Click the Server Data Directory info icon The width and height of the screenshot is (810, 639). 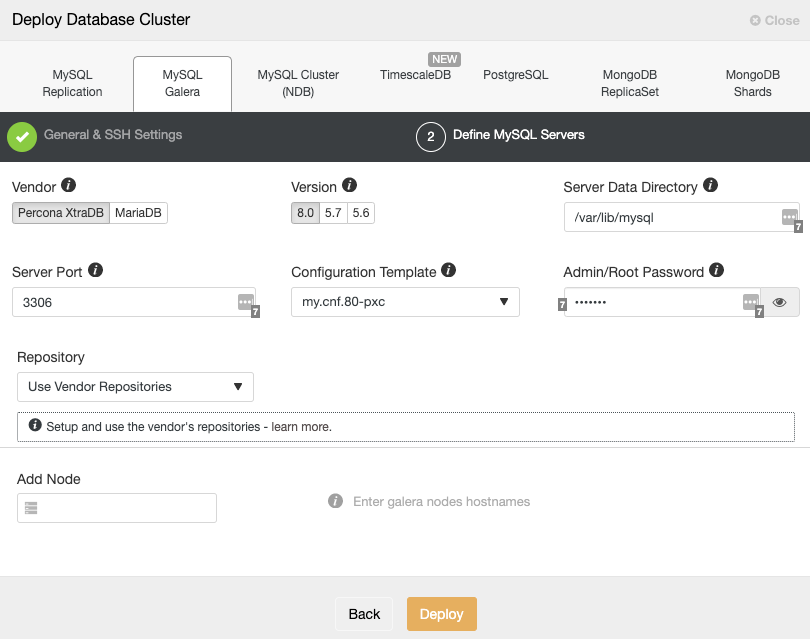710,185
